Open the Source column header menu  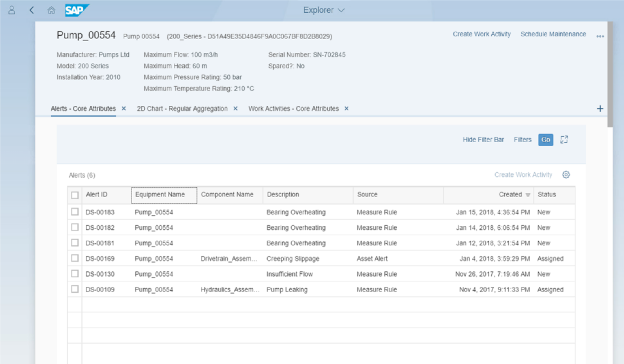[x=398, y=195]
